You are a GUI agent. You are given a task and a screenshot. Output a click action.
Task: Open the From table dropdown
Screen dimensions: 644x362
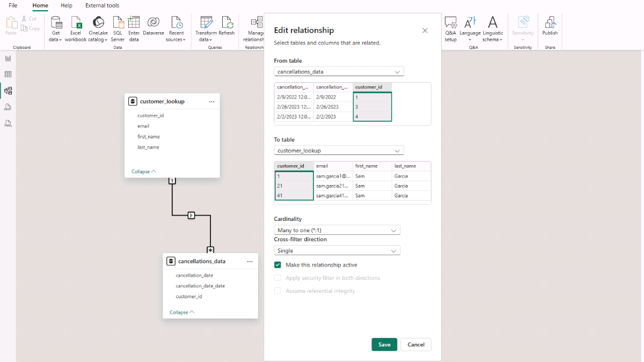point(339,71)
